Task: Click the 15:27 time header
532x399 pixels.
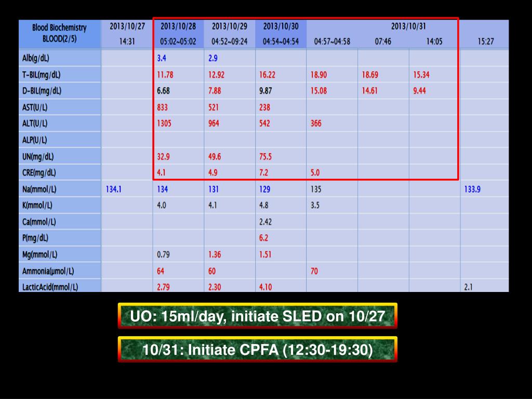Action: (x=486, y=42)
